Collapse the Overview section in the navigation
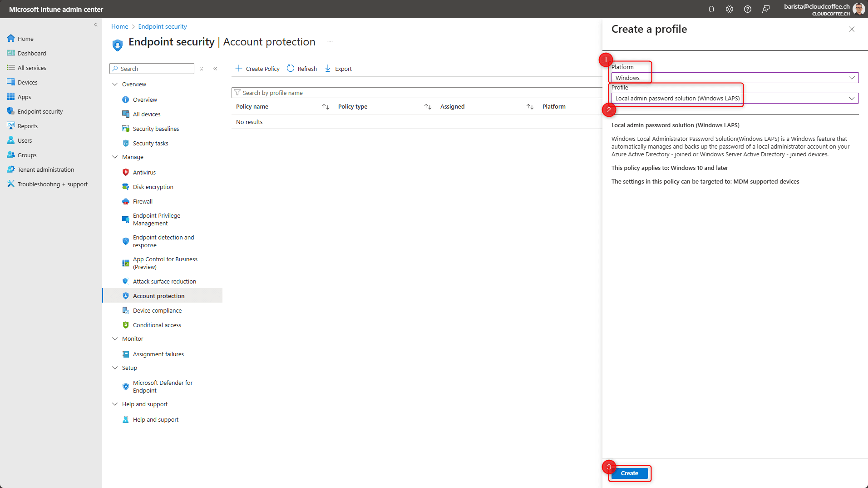The width and height of the screenshot is (868, 488). [x=115, y=84]
